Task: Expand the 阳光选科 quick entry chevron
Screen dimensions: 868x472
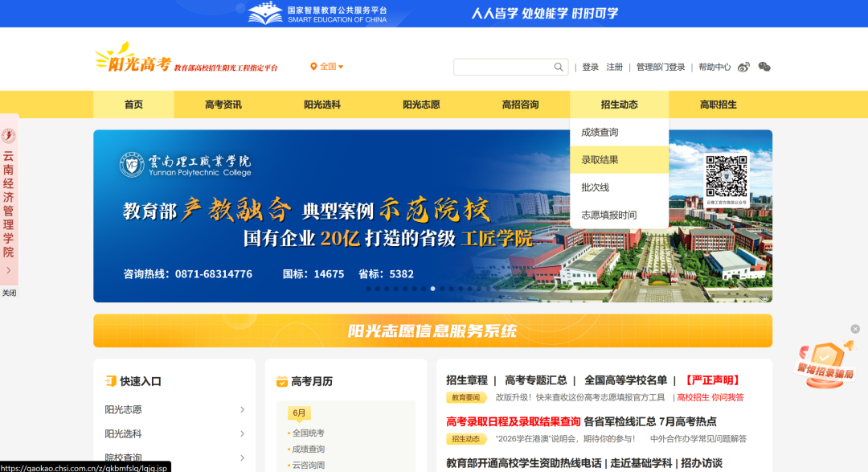Action: tap(243, 433)
